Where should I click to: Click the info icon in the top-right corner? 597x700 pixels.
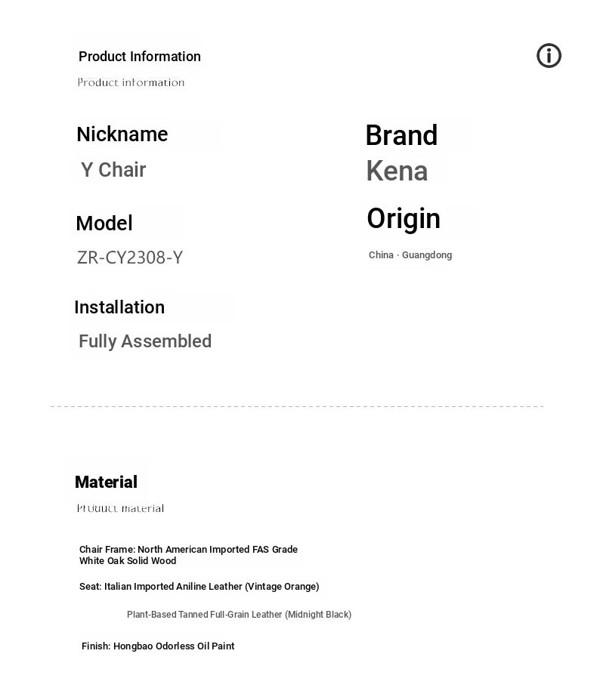tap(549, 56)
